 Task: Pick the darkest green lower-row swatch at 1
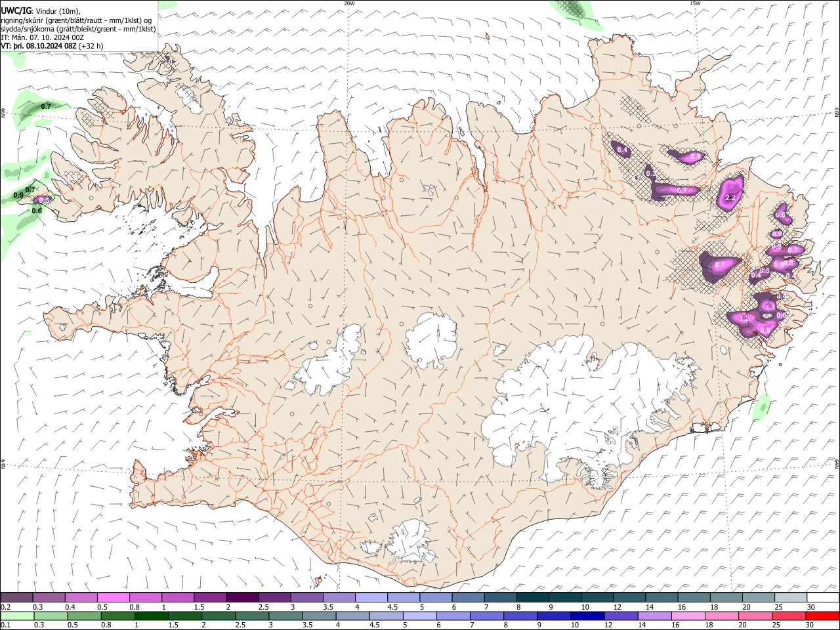tap(151, 616)
